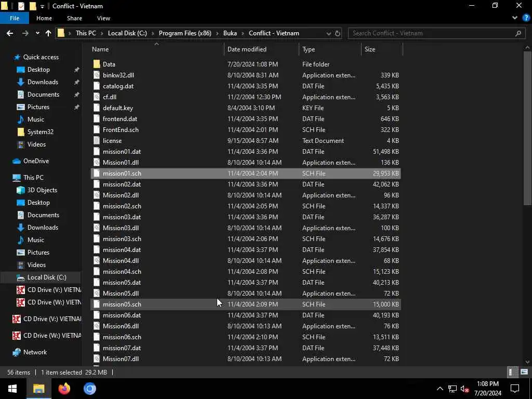The height and width of the screenshot is (399, 532).
Task: Click the file list vertical scrollbar
Action: (527, 128)
